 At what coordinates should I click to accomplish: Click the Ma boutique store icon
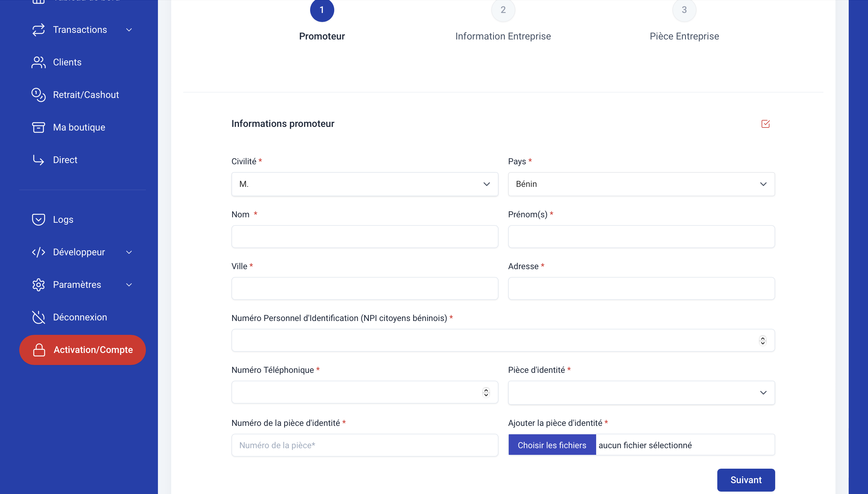[x=38, y=127]
